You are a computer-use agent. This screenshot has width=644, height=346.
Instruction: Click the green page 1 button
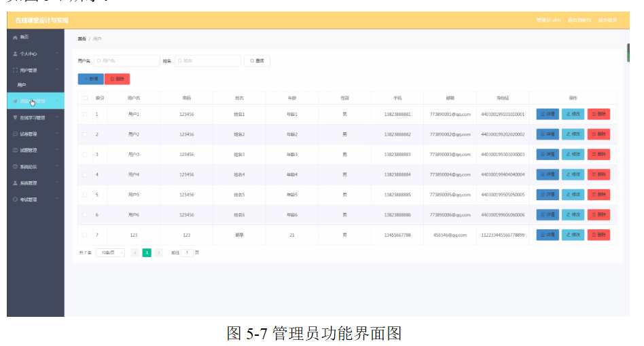147,253
